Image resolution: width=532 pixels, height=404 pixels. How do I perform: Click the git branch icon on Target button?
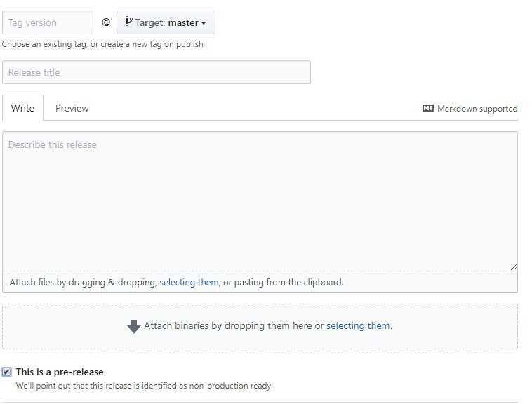click(128, 22)
